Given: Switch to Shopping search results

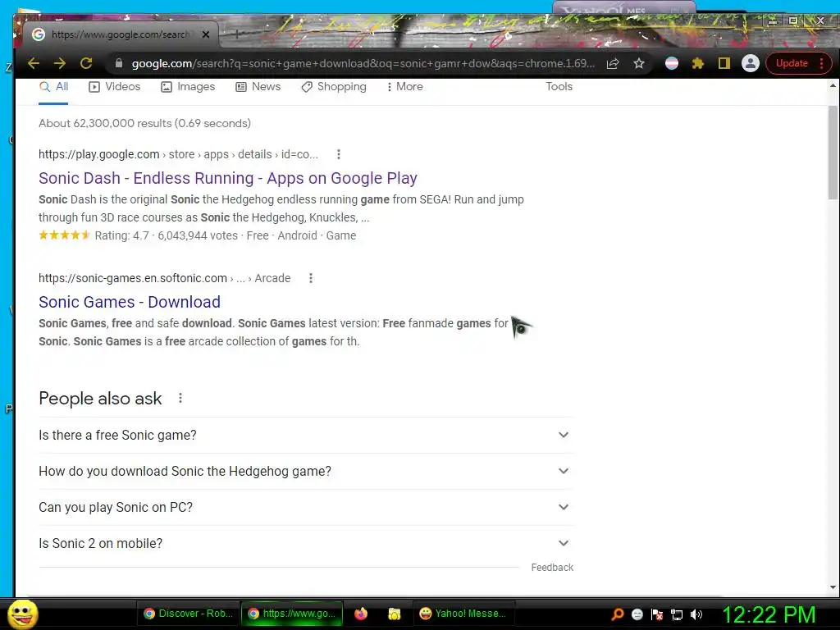Looking at the screenshot, I should pyautogui.click(x=334, y=86).
